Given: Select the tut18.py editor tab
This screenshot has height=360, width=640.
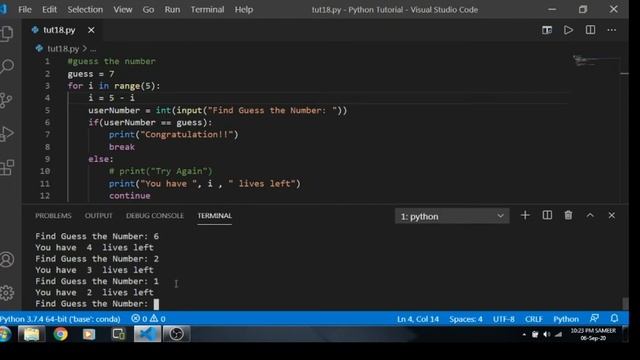Looking at the screenshot, I should tap(59, 30).
